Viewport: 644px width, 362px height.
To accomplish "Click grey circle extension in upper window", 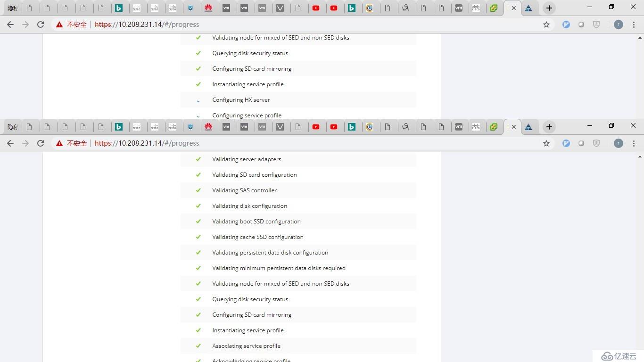I will click(581, 25).
